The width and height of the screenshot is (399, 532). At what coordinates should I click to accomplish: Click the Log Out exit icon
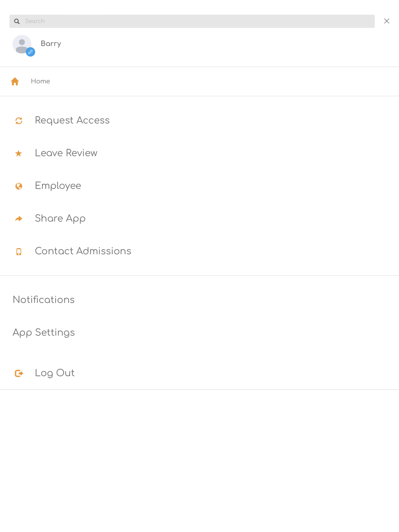pos(19,374)
